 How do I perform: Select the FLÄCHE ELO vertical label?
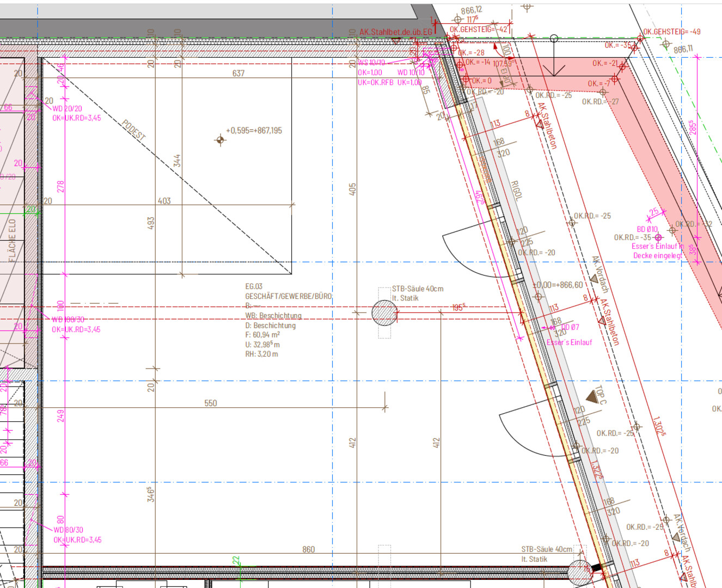click(x=13, y=240)
